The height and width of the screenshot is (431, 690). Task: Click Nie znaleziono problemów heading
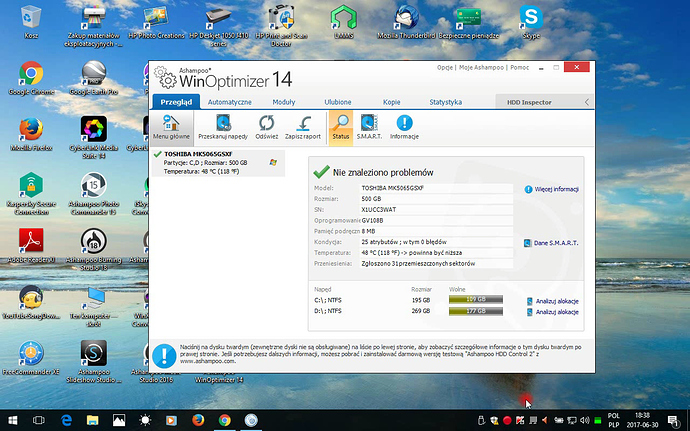coord(383,173)
